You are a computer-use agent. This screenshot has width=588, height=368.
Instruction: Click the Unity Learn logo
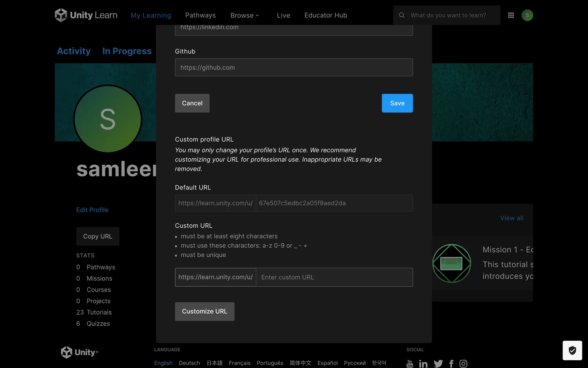[86, 15]
